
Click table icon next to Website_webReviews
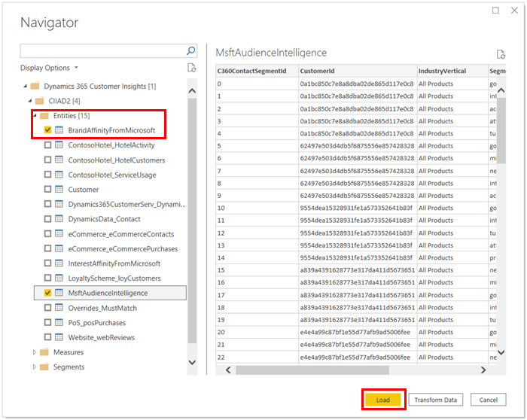point(59,337)
